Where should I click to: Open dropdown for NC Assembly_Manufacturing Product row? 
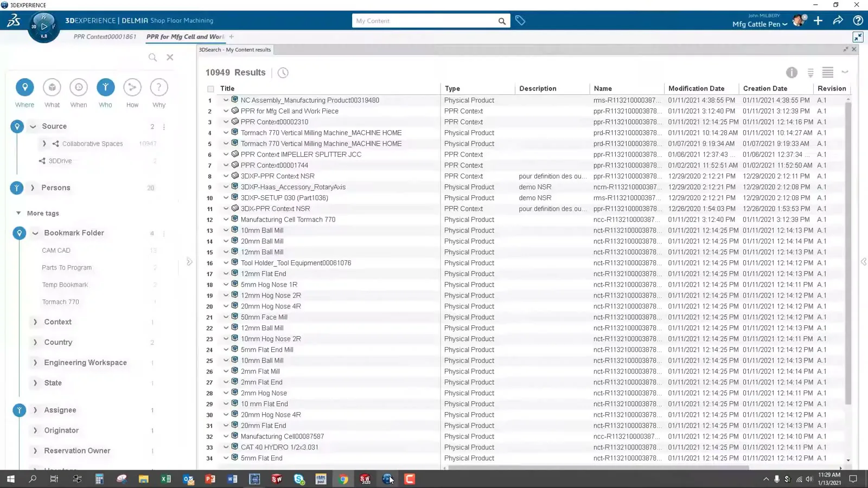point(226,100)
